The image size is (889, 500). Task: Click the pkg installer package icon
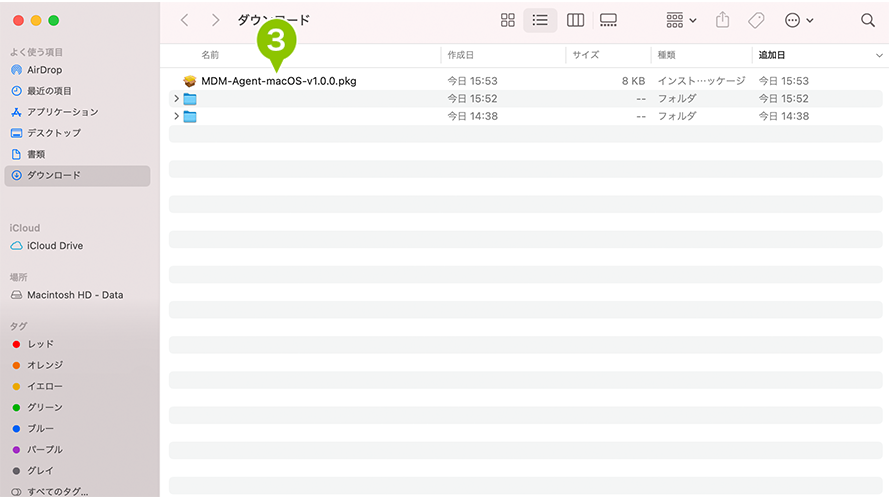[x=189, y=81]
